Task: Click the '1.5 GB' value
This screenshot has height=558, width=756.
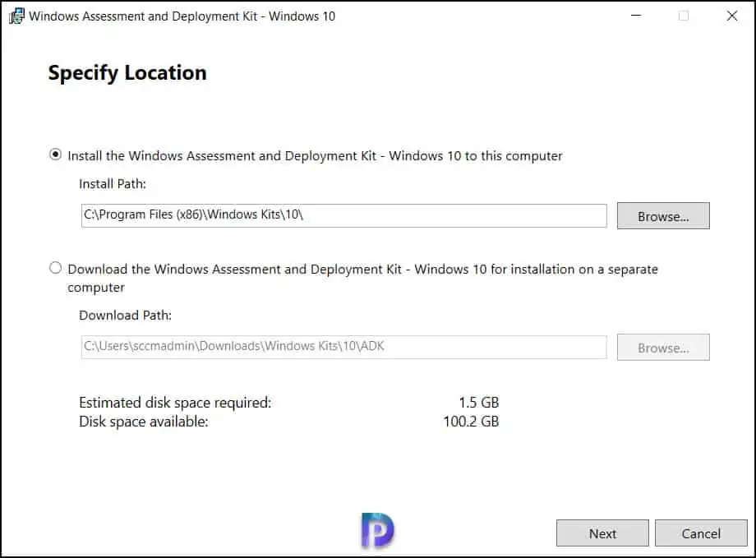Action: click(479, 402)
